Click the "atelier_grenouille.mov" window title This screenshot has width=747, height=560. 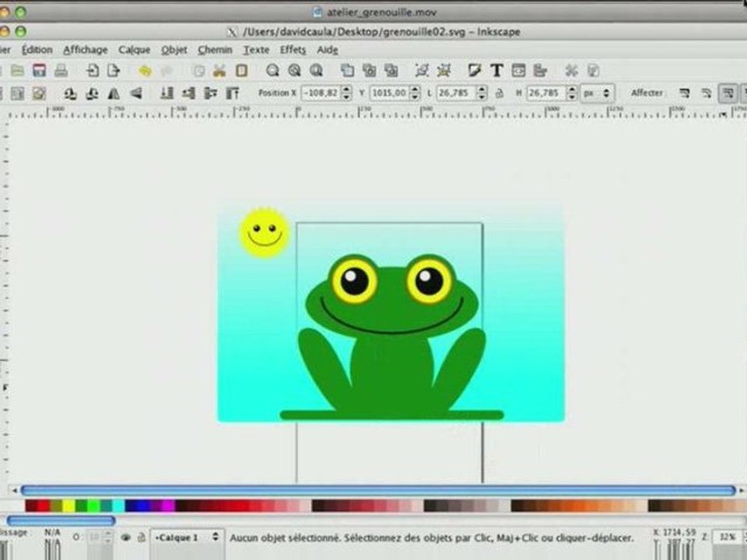(x=382, y=12)
